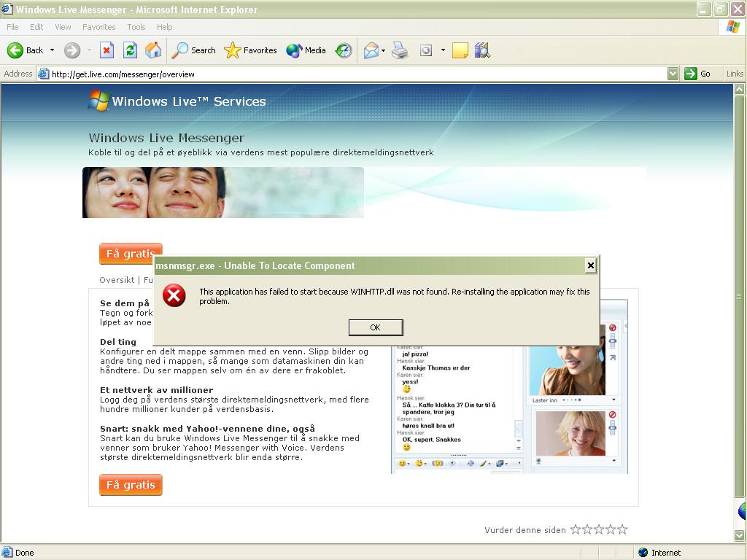Image resolution: width=747 pixels, height=560 pixels.
Task: Click the page icon beside address URL
Action: pyautogui.click(x=43, y=74)
